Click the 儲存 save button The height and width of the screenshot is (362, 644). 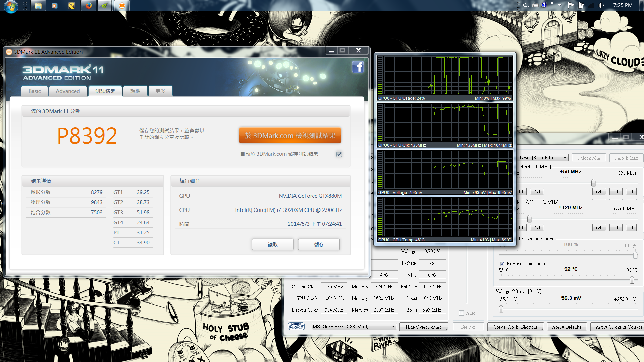click(319, 244)
